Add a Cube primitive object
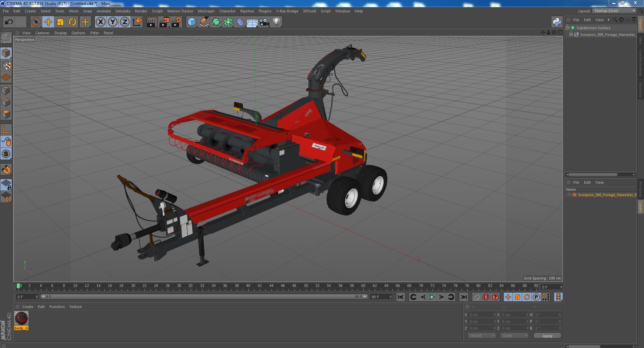Viewport: 644px width, 348px height. (x=192, y=22)
